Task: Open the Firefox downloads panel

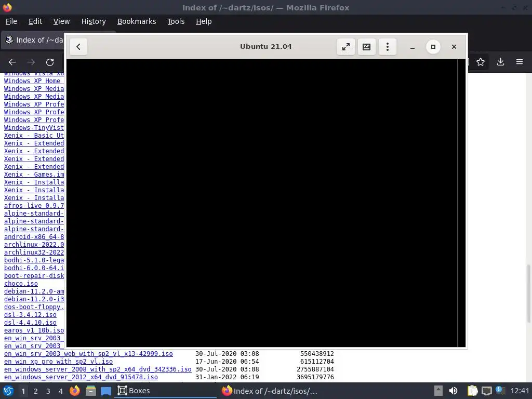Action: coord(500,62)
